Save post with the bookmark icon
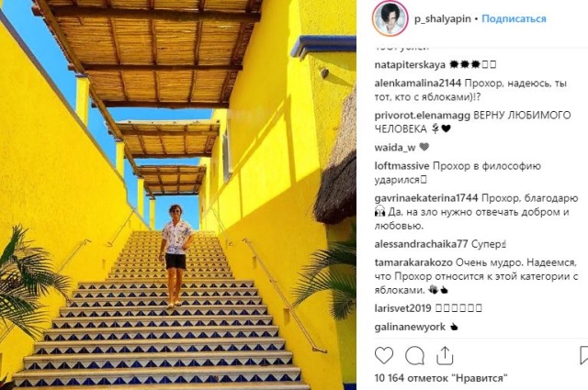This screenshot has width=588, height=390. (584, 355)
